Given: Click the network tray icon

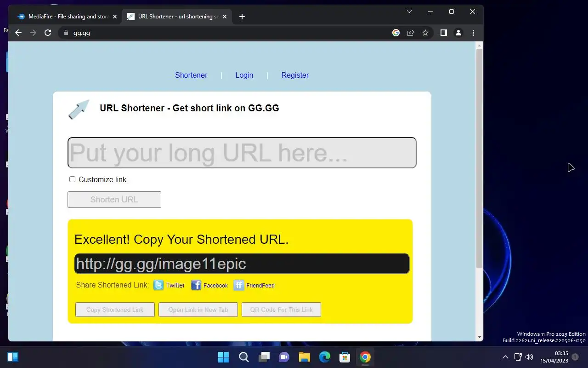Looking at the screenshot, I should tap(518, 357).
